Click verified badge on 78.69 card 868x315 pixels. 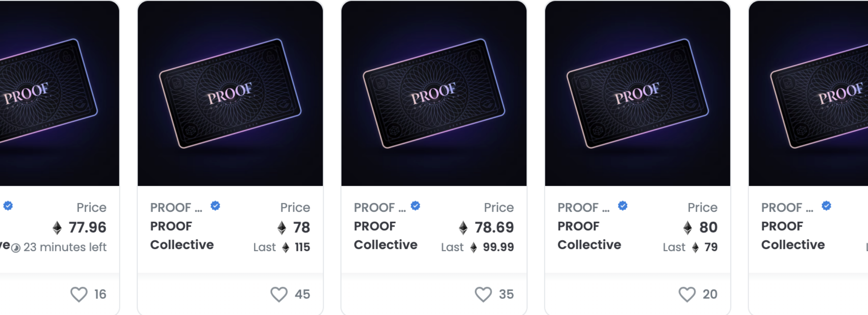(416, 206)
